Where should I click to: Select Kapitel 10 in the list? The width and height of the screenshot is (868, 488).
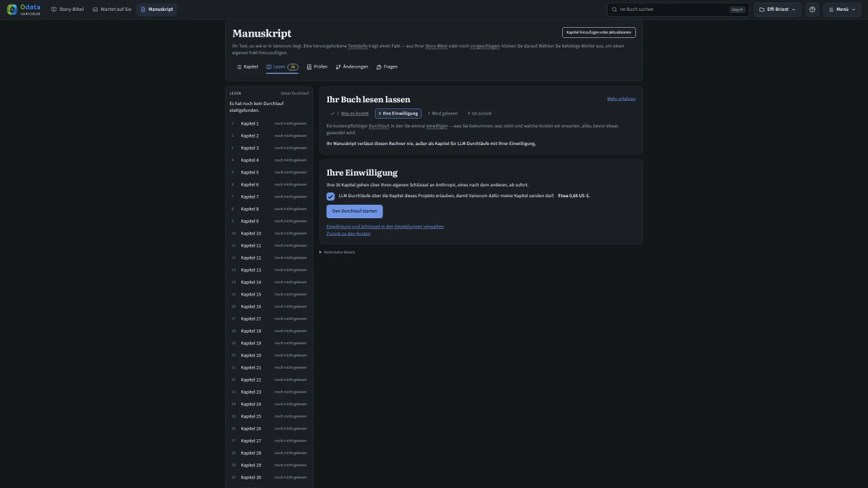pos(269,234)
